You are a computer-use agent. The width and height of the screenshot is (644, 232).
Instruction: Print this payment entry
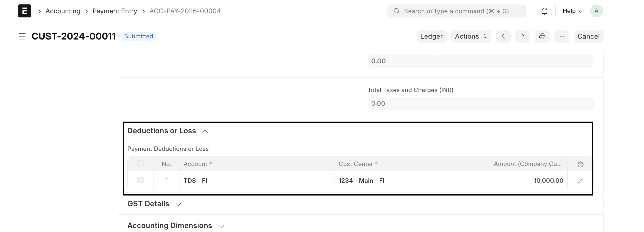542,36
